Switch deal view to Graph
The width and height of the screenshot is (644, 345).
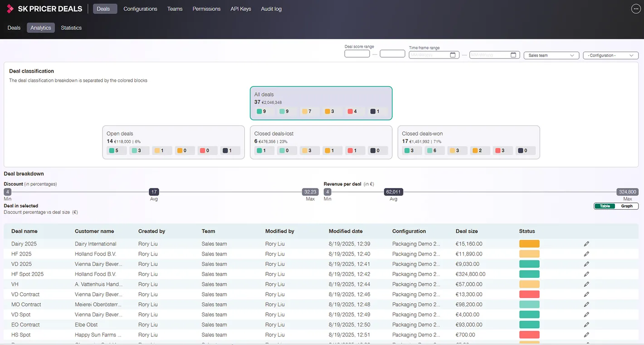[627, 206]
